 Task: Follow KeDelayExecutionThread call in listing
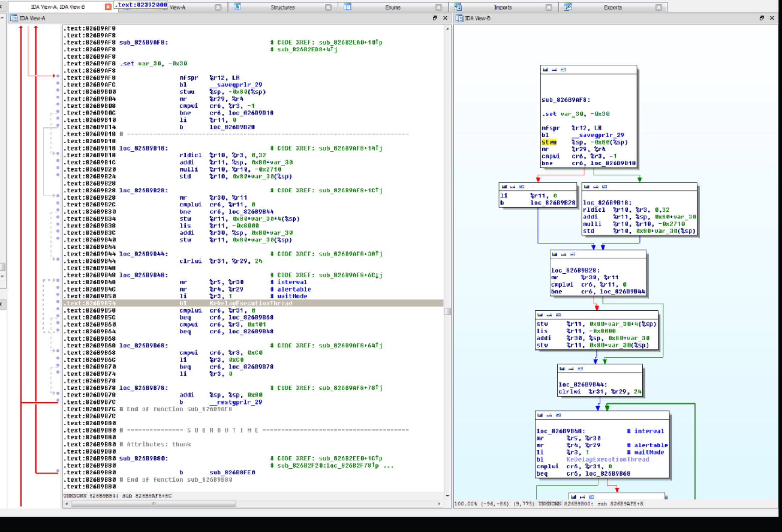click(251, 303)
